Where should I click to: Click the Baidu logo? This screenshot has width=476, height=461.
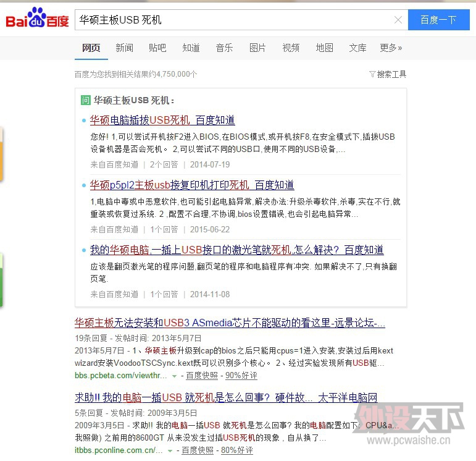point(37,19)
